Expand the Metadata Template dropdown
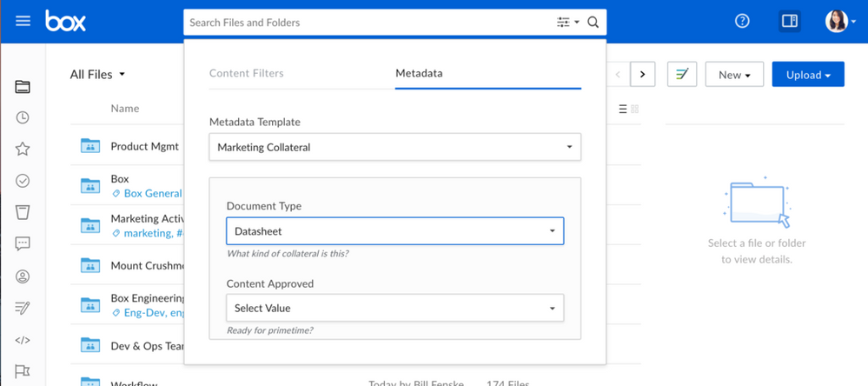868x386 pixels. [394, 147]
